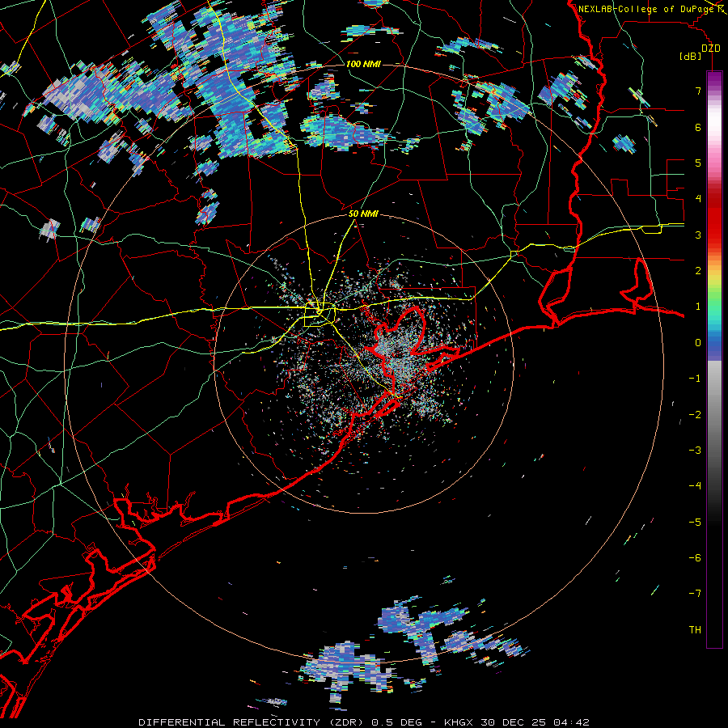Click the "30 DEC 25" date text
Screen dimensions: 728x728
point(513,722)
